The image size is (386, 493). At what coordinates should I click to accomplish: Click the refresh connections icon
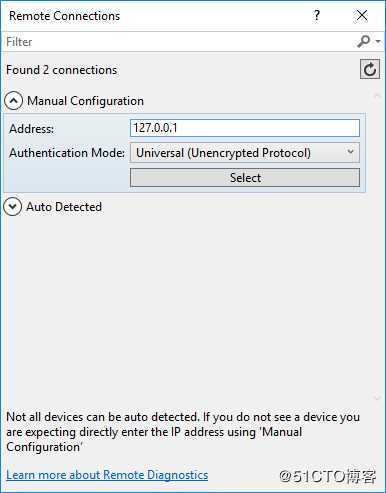(370, 69)
